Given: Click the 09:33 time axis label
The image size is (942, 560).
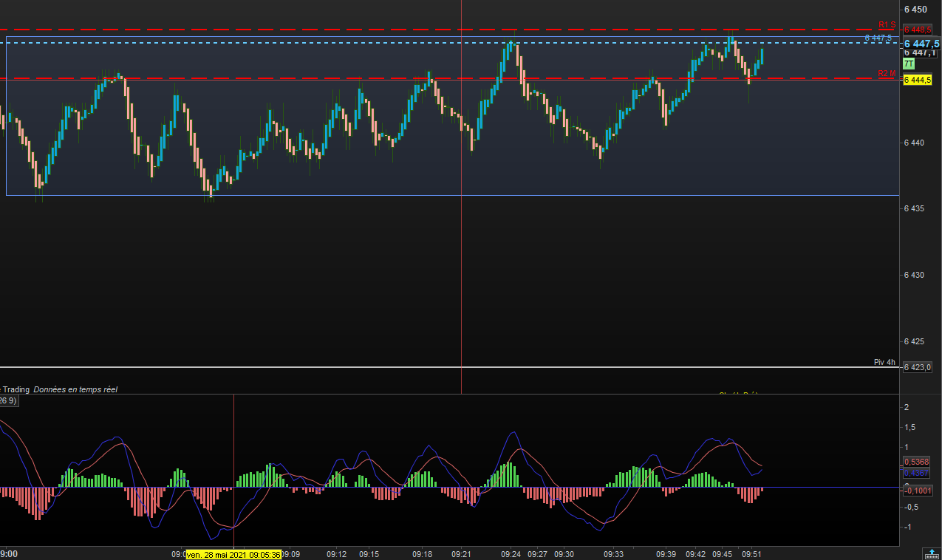Looking at the screenshot, I should click(x=614, y=554).
